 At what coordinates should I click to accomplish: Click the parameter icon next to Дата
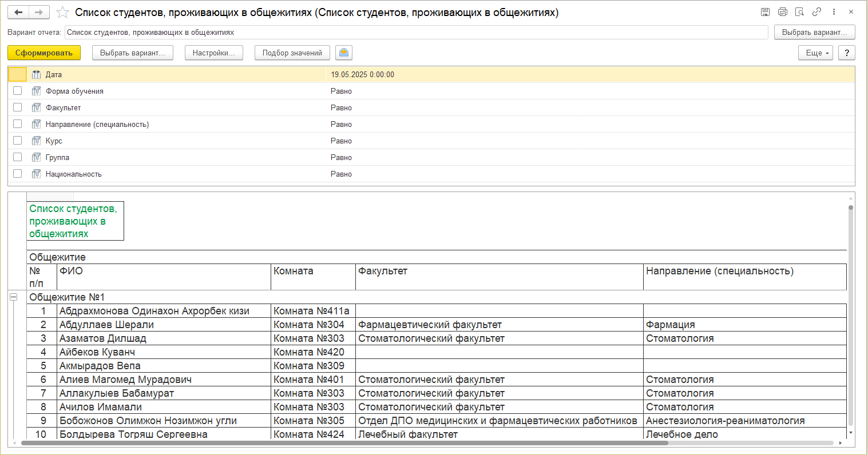pos(37,74)
